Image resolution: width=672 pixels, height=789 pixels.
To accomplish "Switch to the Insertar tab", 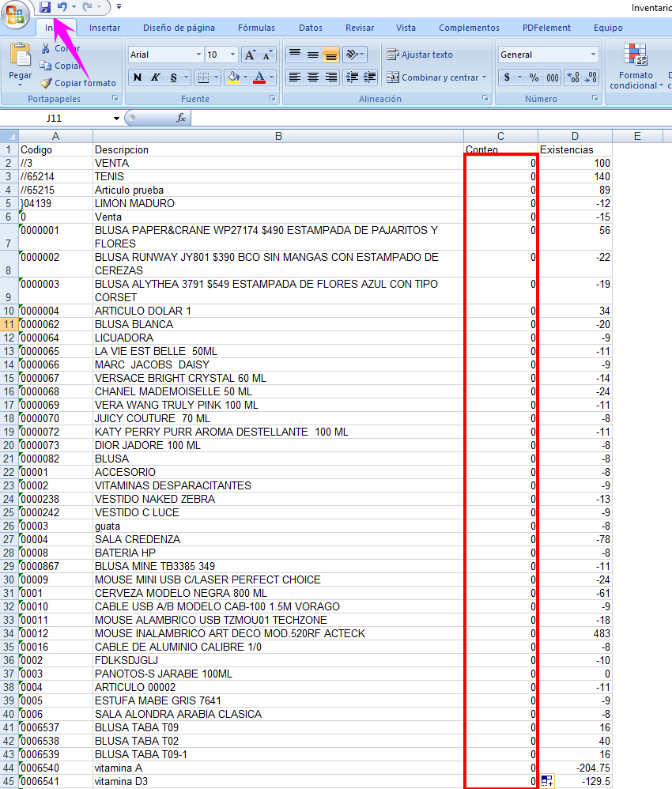I will pyautogui.click(x=104, y=28).
